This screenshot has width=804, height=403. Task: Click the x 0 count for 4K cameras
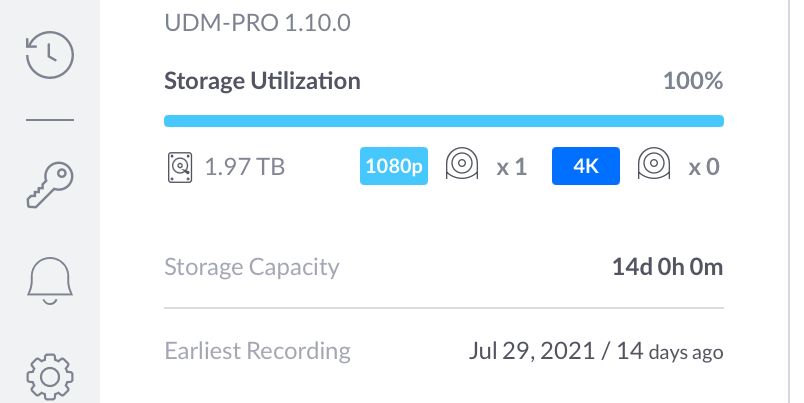click(704, 166)
